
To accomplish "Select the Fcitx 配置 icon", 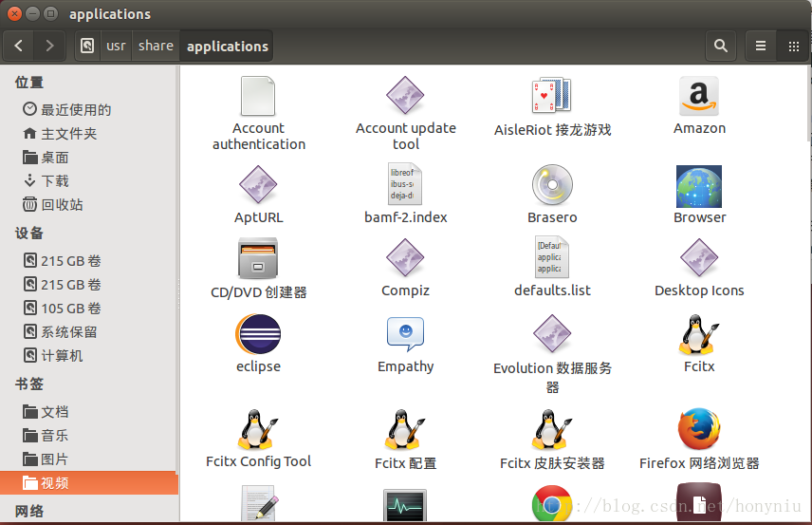I will tap(405, 430).
